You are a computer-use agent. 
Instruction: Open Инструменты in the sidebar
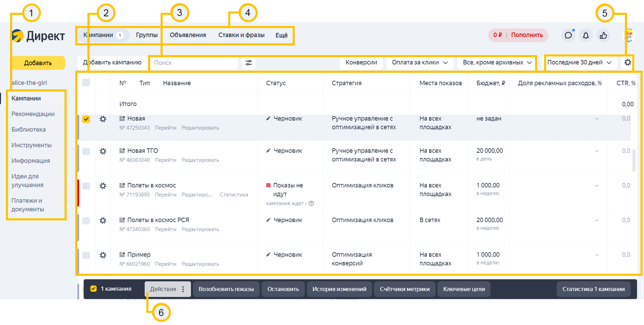pos(31,145)
